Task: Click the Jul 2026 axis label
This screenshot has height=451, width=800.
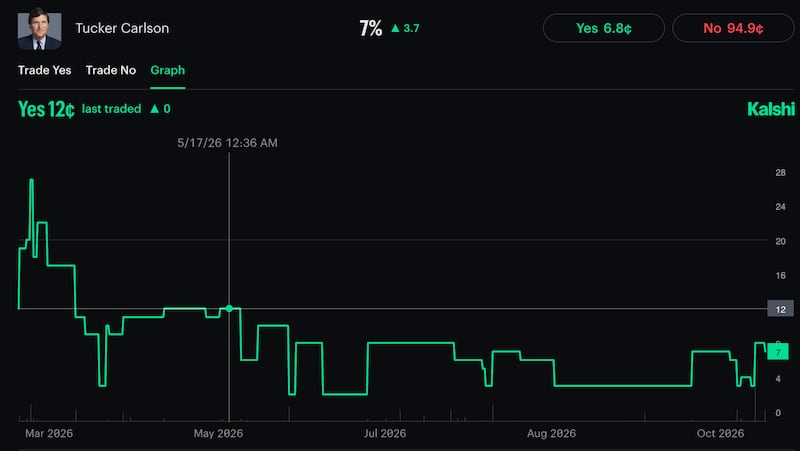Action: (x=385, y=434)
